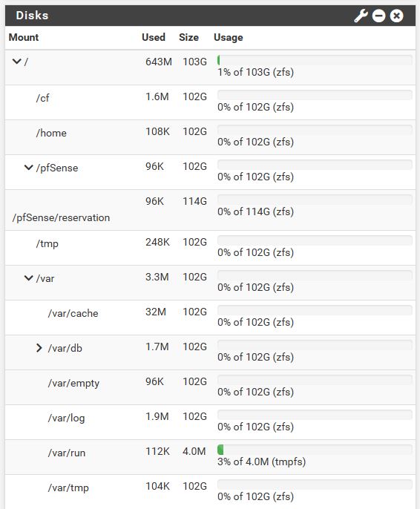420x509 pixels.
Task: Click the /var/run tmpfs usage bar
Action: (x=315, y=450)
